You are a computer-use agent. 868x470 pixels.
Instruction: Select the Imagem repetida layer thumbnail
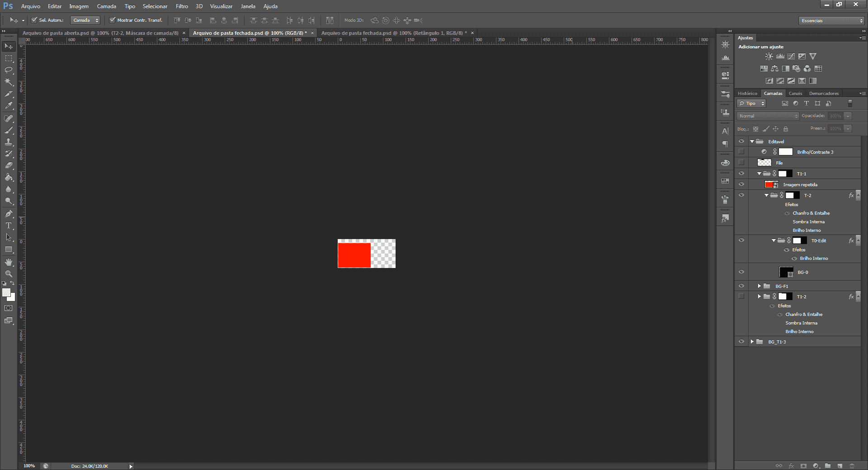tap(771, 184)
